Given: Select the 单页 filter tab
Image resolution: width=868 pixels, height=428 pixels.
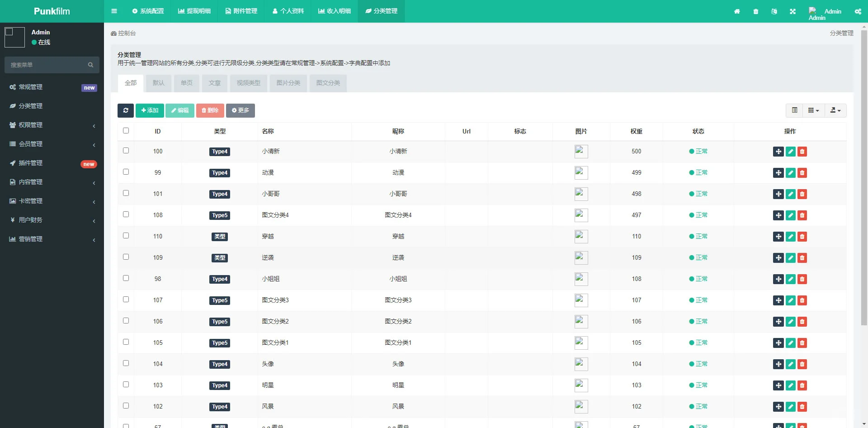Looking at the screenshot, I should pyautogui.click(x=187, y=83).
